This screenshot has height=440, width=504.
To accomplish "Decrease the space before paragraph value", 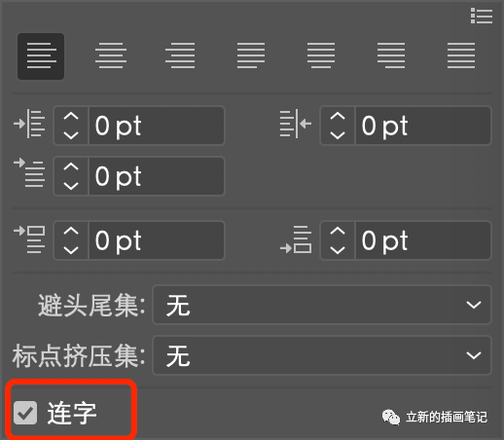I will coord(71,249).
